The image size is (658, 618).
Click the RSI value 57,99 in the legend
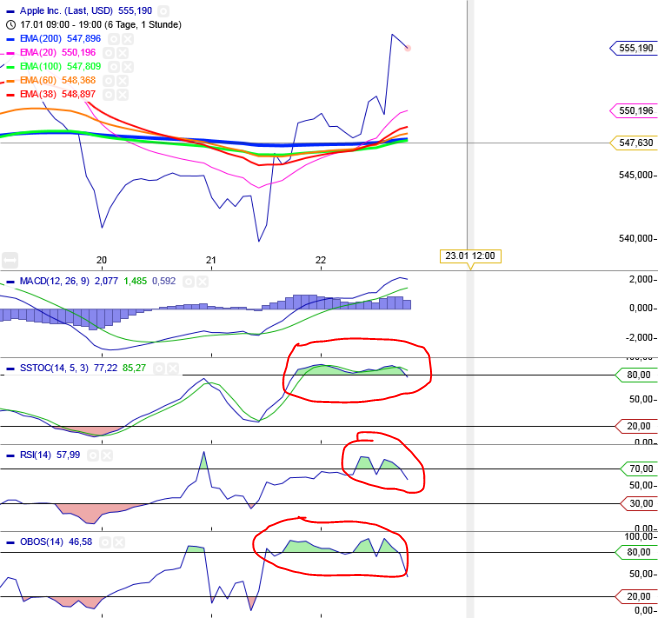click(x=68, y=455)
